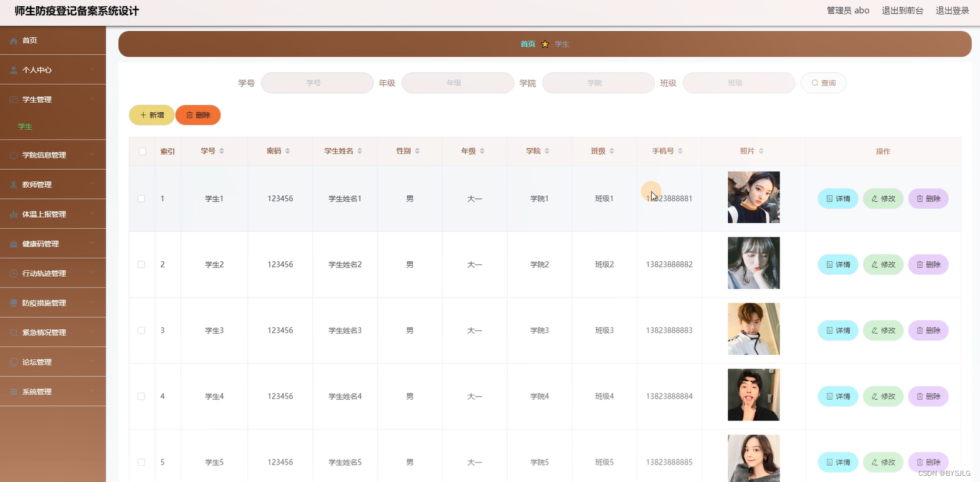The image size is (980, 482).
Task: Check the row checkbox for 学生4
Action: click(x=141, y=397)
